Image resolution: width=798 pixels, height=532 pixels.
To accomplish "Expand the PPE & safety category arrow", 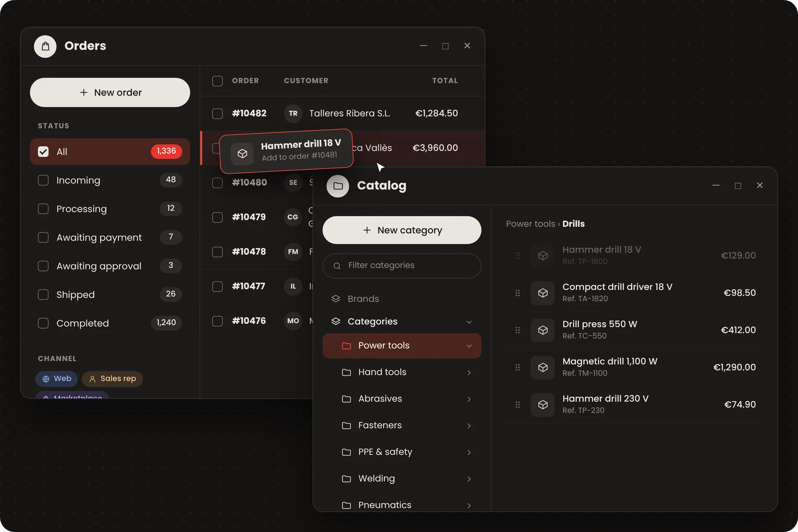I will tap(469, 452).
